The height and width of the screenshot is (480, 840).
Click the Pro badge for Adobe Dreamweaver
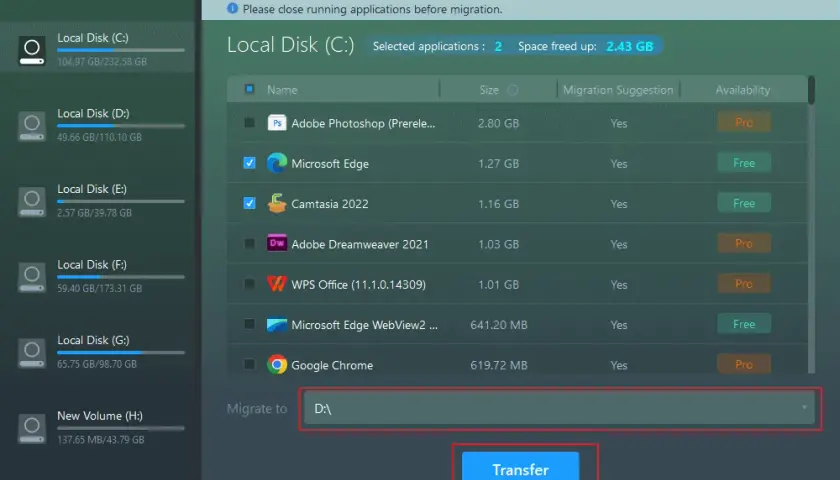[x=744, y=243]
